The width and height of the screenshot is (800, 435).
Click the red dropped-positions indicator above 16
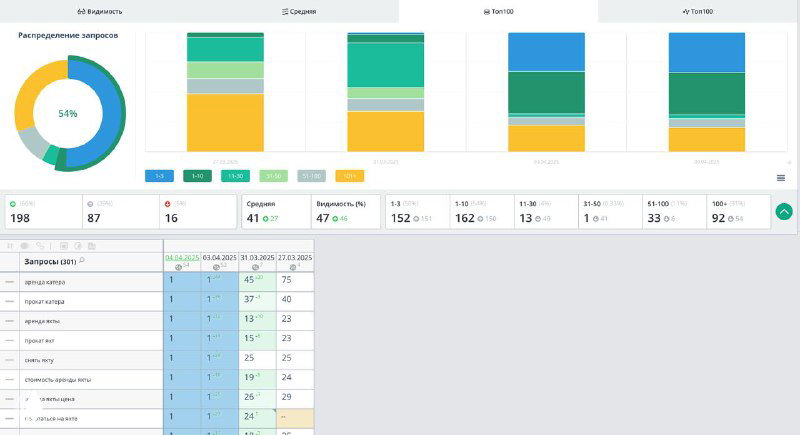pos(167,204)
